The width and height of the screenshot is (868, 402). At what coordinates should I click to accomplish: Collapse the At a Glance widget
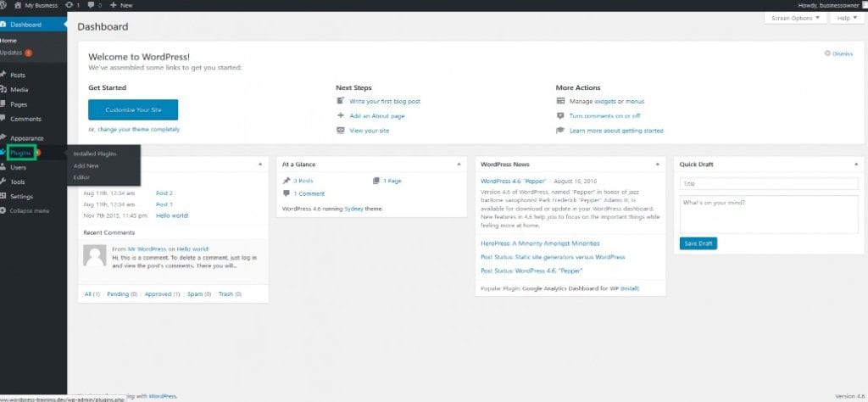[456, 163]
